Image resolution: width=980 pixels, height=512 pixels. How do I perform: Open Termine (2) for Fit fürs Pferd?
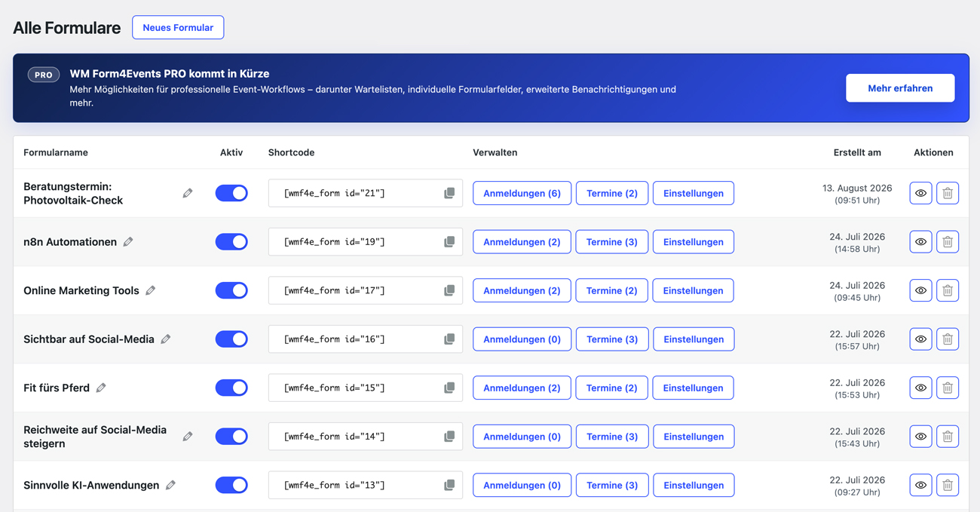(x=611, y=388)
